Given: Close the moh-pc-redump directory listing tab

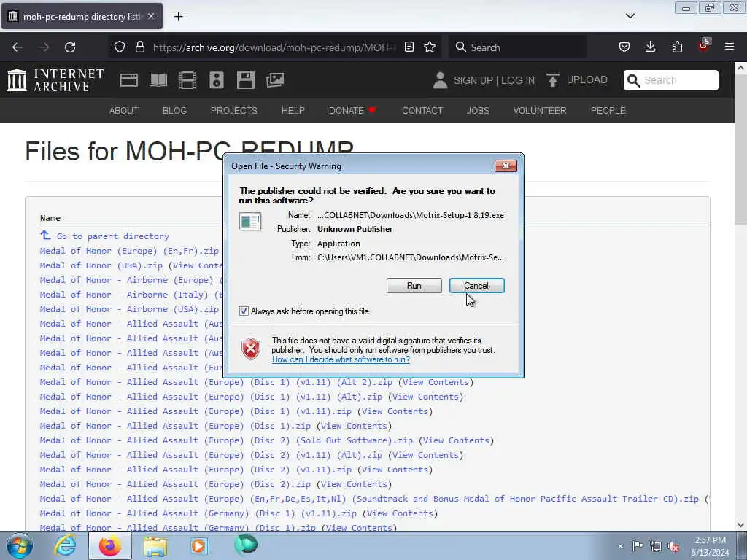Looking at the screenshot, I should pyautogui.click(x=150, y=16).
